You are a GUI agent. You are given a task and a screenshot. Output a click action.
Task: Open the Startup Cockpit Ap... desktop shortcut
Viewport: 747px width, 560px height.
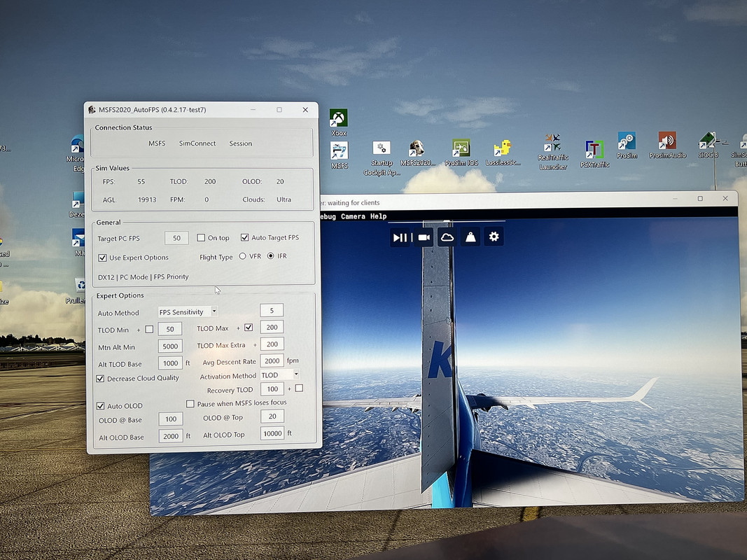[x=382, y=159]
